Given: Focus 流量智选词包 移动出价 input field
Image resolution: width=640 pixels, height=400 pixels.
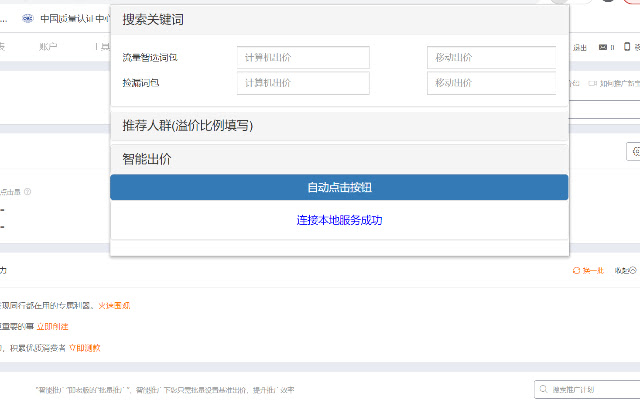Looking at the screenshot, I should point(491,58).
